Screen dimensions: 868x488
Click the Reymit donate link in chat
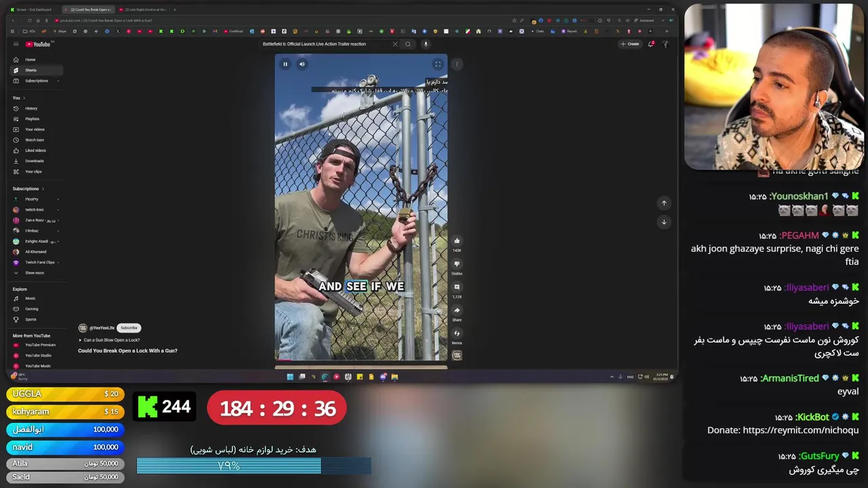pos(800,430)
